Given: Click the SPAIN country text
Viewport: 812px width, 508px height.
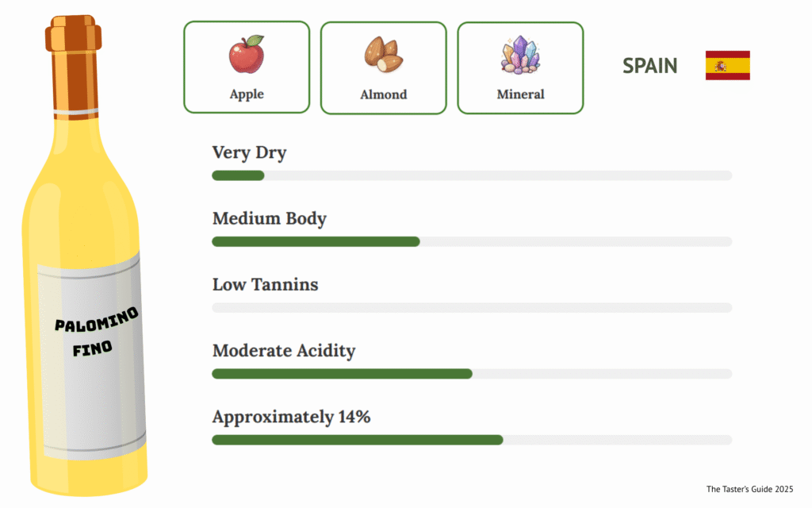Looking at the screenshot, I should pos(650,66).
